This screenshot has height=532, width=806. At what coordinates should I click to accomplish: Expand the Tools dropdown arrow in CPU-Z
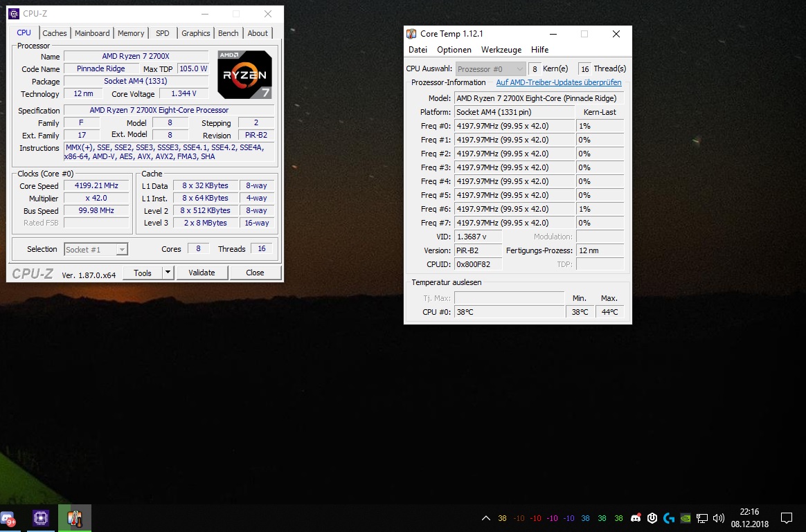pyautogui.click(x=168, y=273)
